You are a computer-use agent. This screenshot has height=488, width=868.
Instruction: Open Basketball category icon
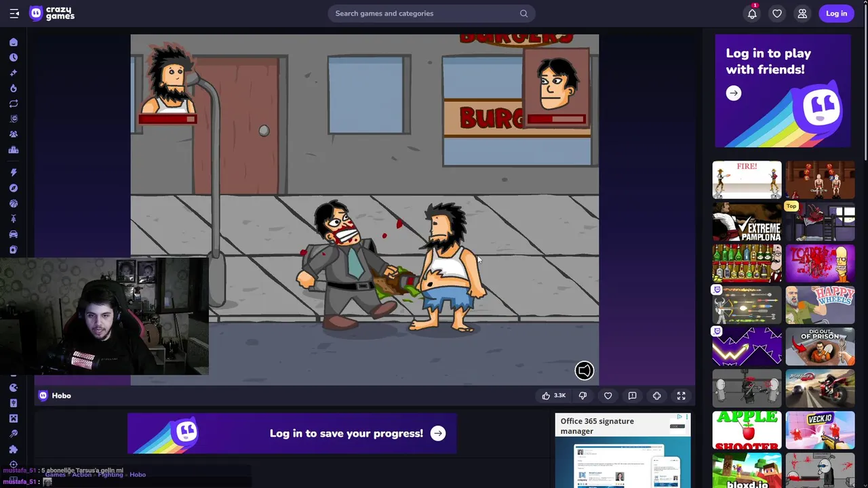pyautogui.click(x=14, y=203)
